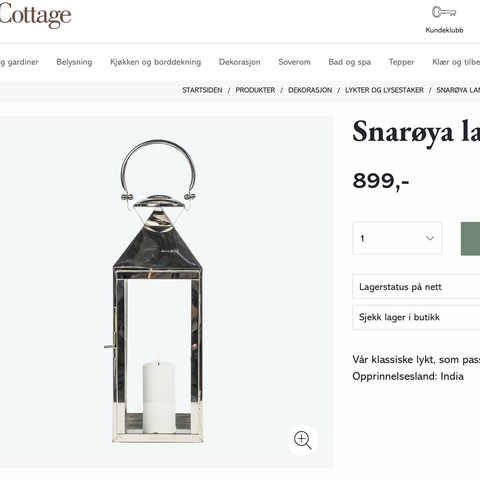The width and height of the screenshot is (480, 480).
Task: Go to LYKTER OG LYSESTAKER breadcrumb
Action: click(384, 90)
